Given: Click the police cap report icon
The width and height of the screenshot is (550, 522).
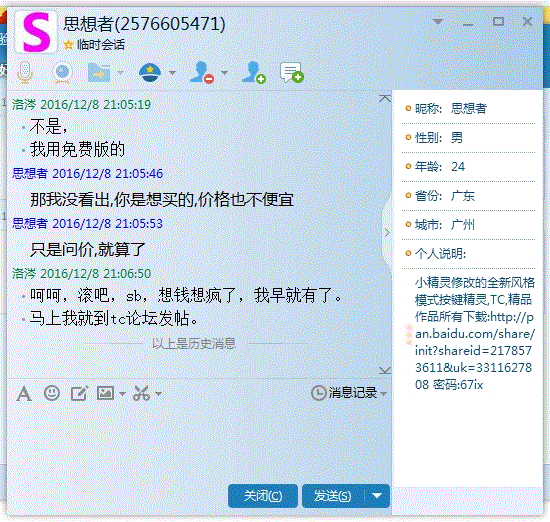Looking at the screenshot, I should [150, 73].
